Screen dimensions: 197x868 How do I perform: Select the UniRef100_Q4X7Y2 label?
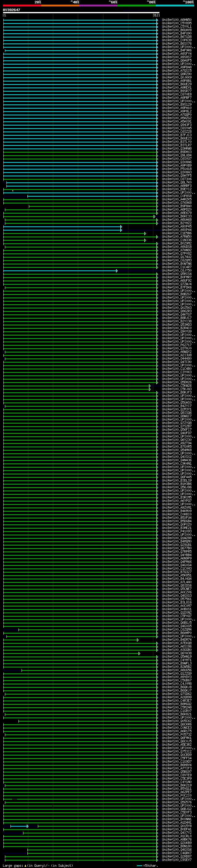(x=176, y=833)
